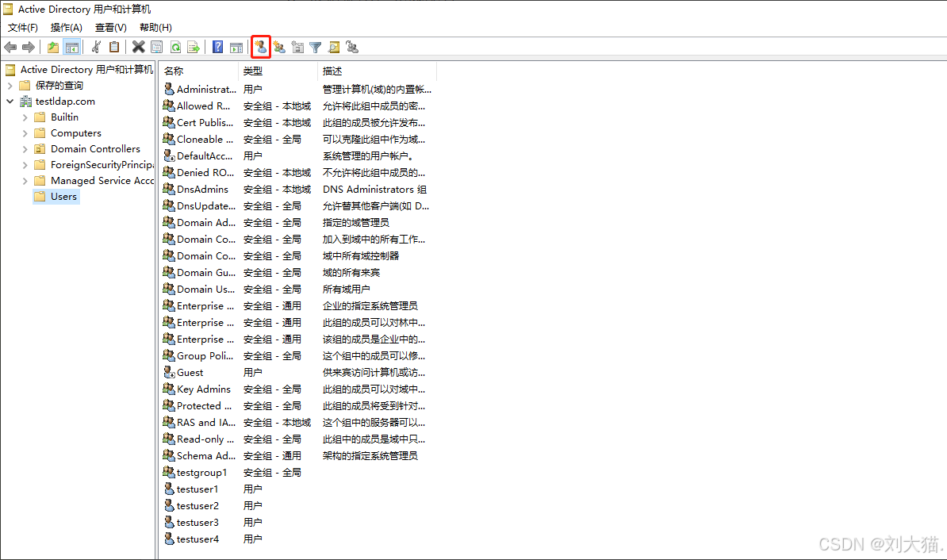Go up one level folder icon
The width and height of the screenshot is (947, 560).
coord(53,47)
